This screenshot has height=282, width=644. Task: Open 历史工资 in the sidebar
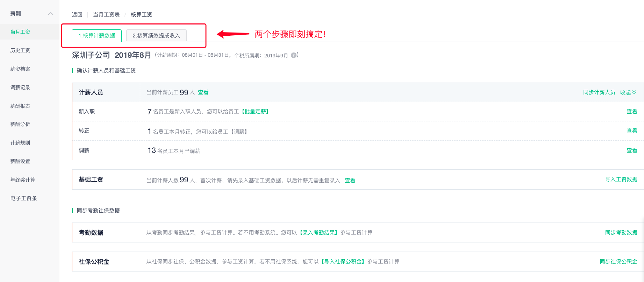coord(20,50)
